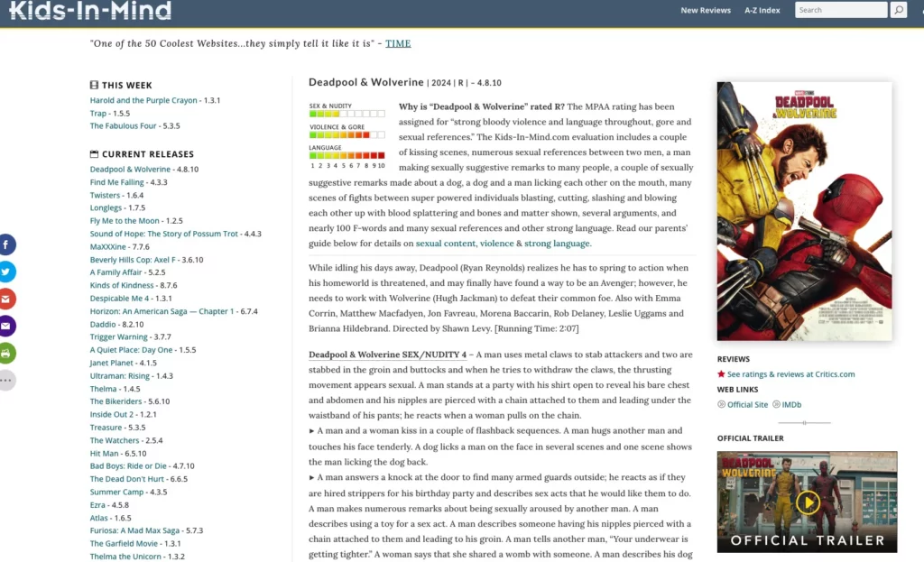Open Beverly Hills Cop: Axel F review
This screenshot has height=562, width=924.
[133, 260]
